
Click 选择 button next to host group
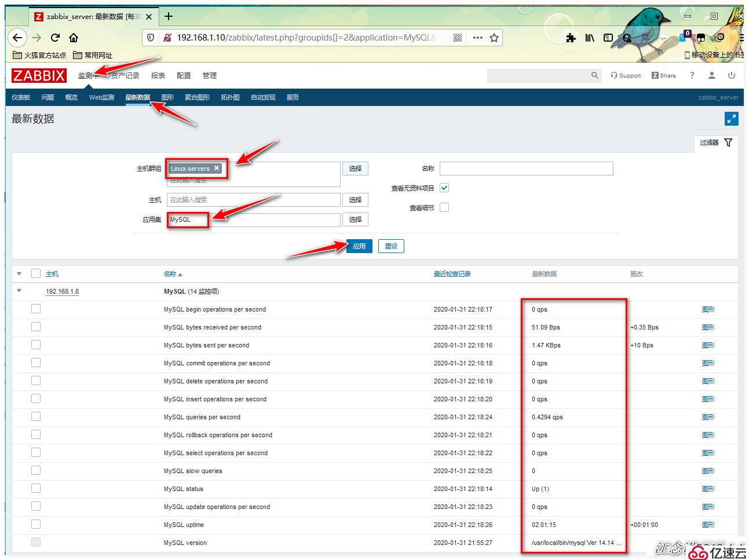pos(355,169)
